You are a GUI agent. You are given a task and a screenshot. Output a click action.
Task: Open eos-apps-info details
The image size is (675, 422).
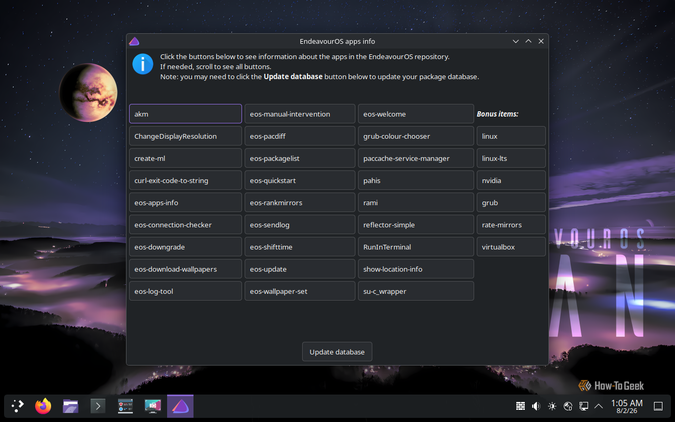(x=185, y=203)
